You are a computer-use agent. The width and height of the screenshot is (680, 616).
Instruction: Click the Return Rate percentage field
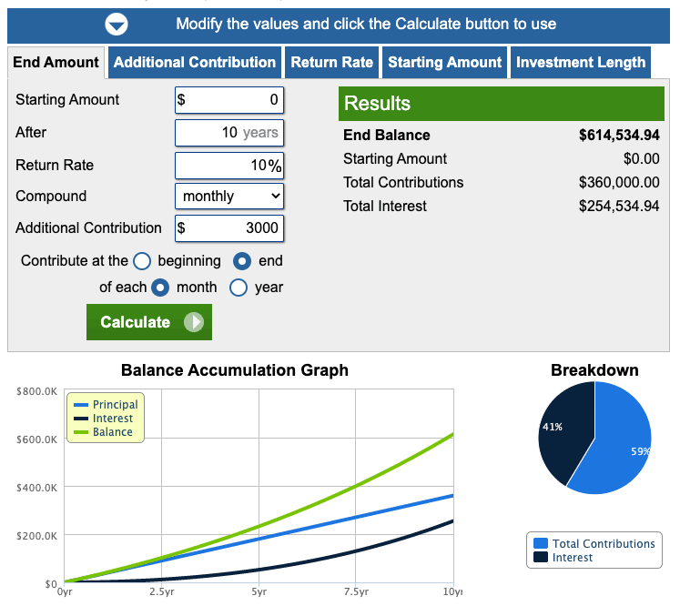point(229,166)
